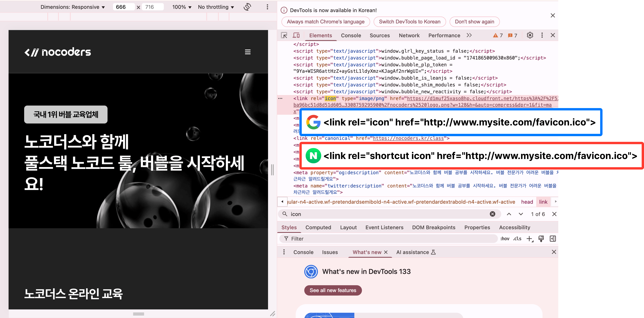Click the selected row ellipsis actions
644x318 pixels.
coord(280,98)
